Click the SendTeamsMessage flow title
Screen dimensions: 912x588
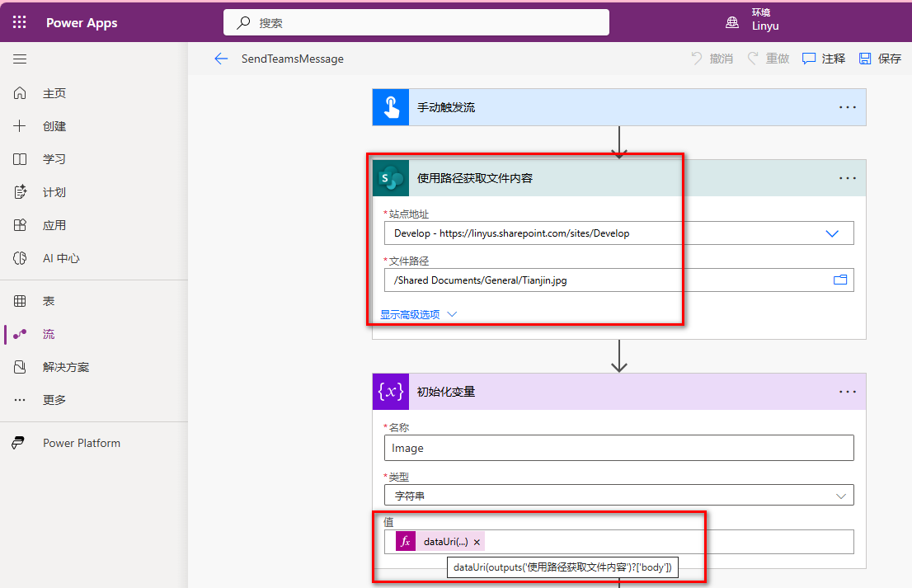(x=293, y=59)
